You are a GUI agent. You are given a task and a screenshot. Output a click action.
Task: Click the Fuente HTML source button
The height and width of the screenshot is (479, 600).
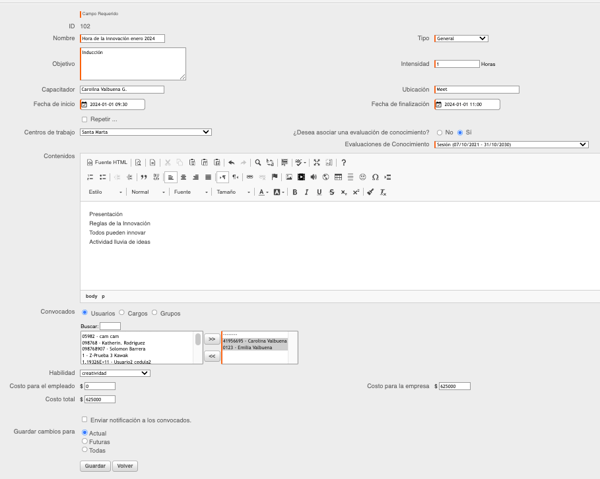tap(107, 162)
